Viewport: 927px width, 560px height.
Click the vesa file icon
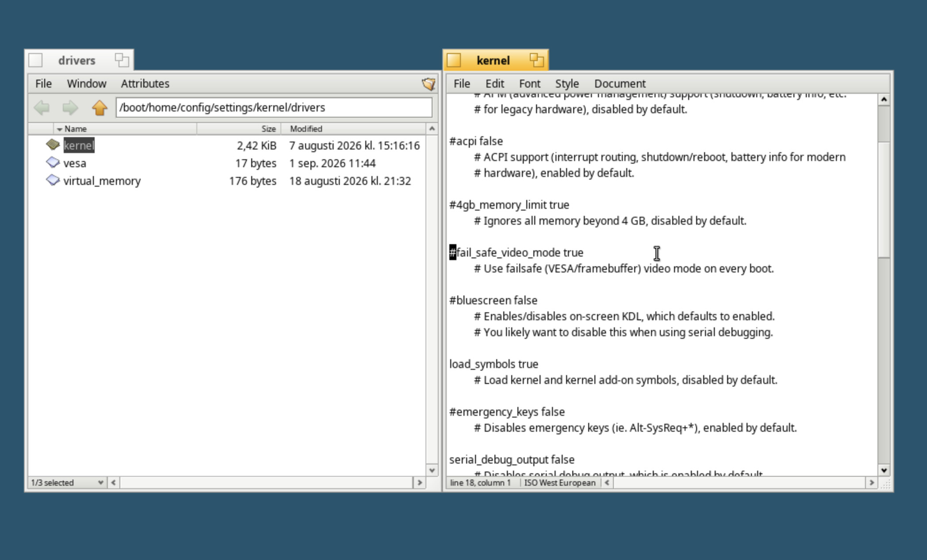tap(53, 162)
